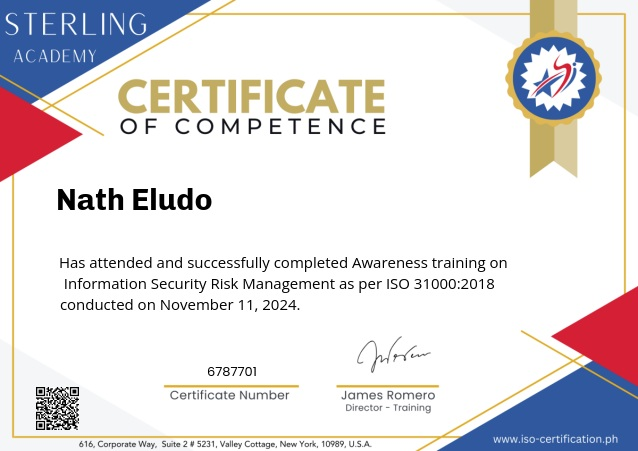Click the handwritten signature above James Romero
Viewport: 638px width, 451px height.
[393, 354]
